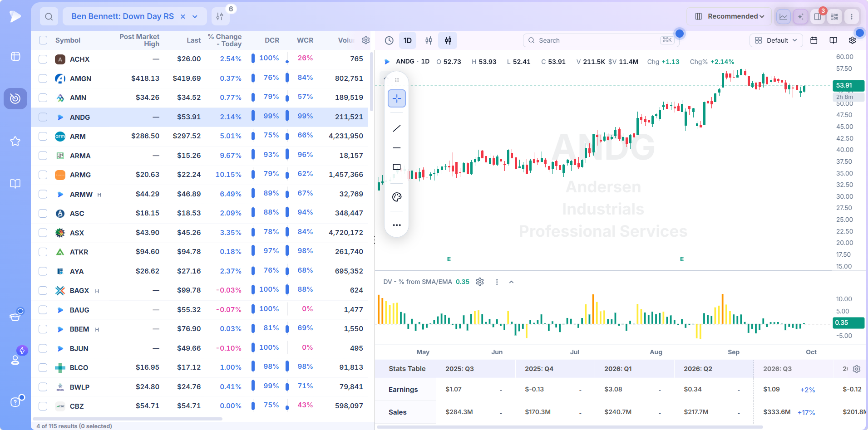Select the horizontal line drawing tool
Image resolution: width=868 pixels, height=430 pixels.
(397, 148)
